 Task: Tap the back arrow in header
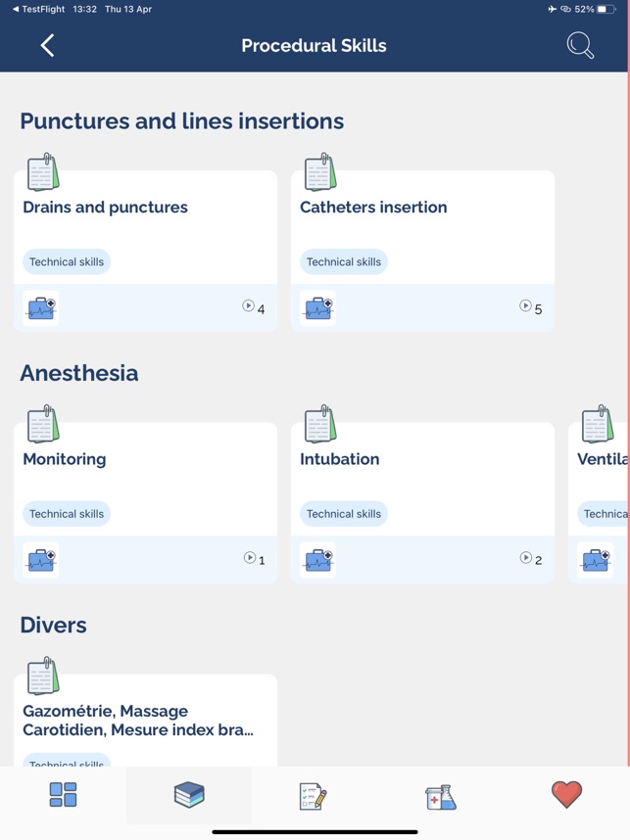[47, 45]
